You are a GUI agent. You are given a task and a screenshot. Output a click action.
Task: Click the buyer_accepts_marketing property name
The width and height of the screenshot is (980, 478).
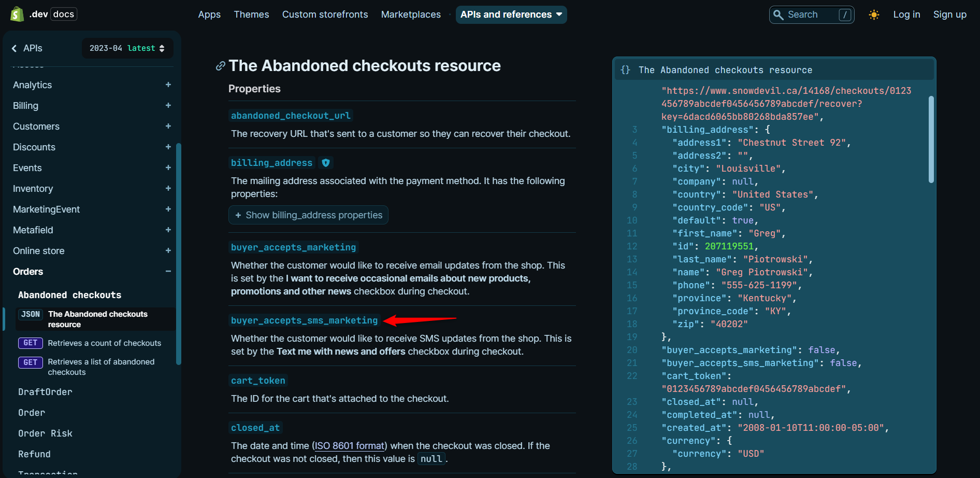click(293, 247)
